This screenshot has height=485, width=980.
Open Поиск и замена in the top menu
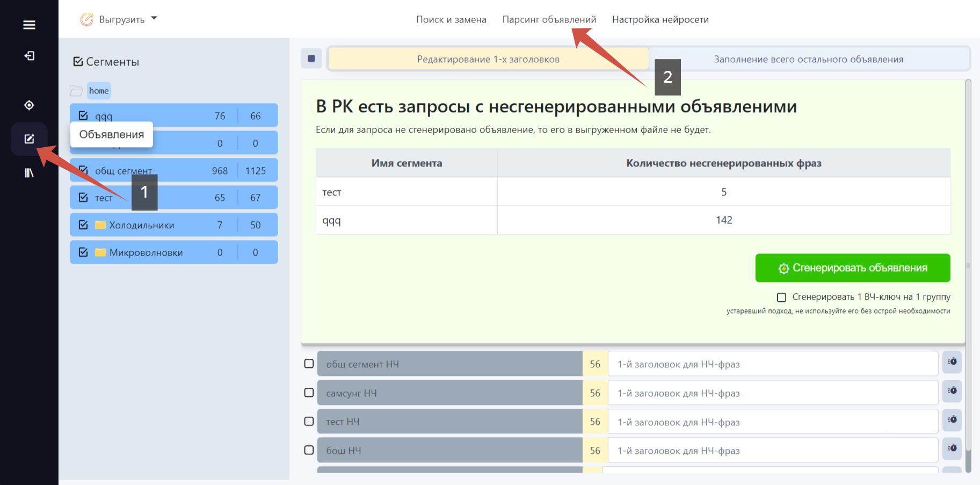(451, 19)
